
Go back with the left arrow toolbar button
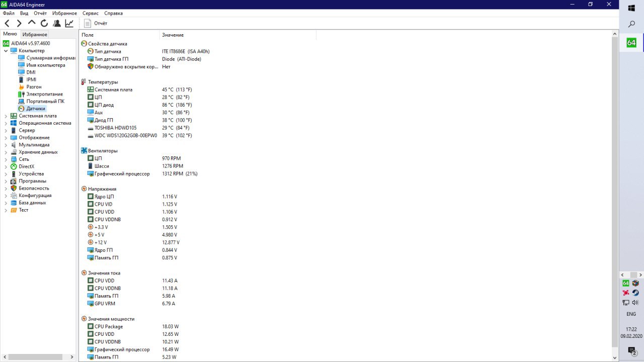pos(7,23)
